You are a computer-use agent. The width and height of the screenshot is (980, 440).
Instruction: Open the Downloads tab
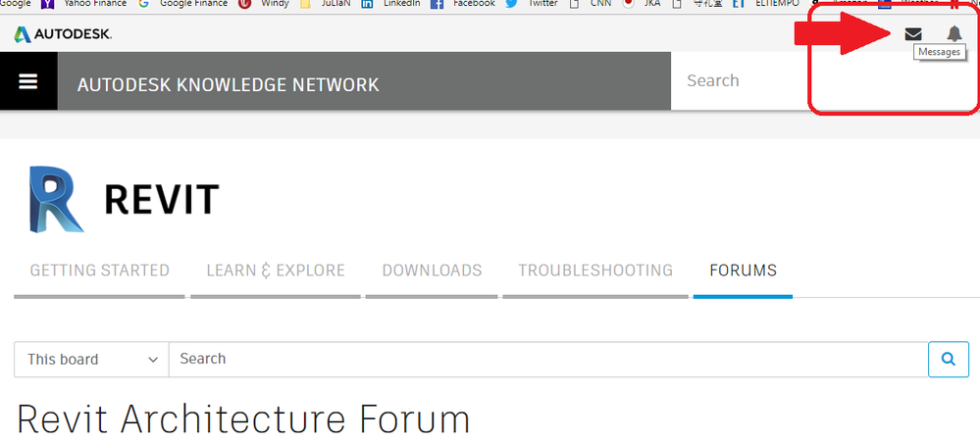pos(432,270)
